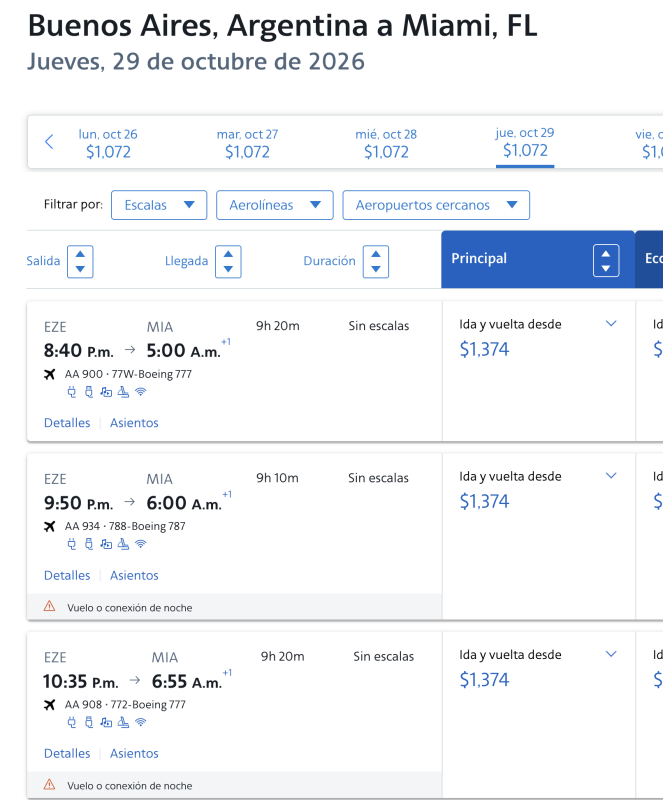The width and height of the screenshot is (663, 800).
Task: Click the Wi-Fi icon on flight AA 900
Action: (141, 392)
